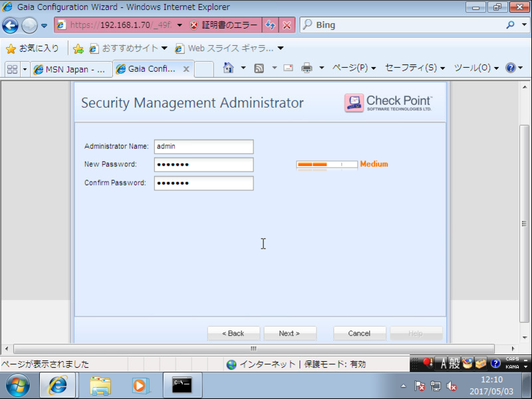The image size is (532, 399).
Task: Open Web Slice gallery favorites link
Action: tap(229, 49)
